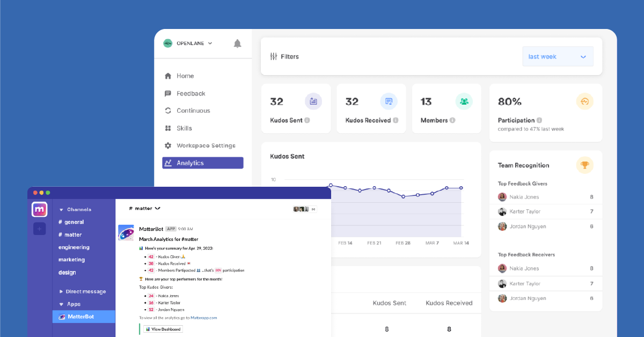
Task: Click the Home house icon in sidebar
Action: [168, 76]
